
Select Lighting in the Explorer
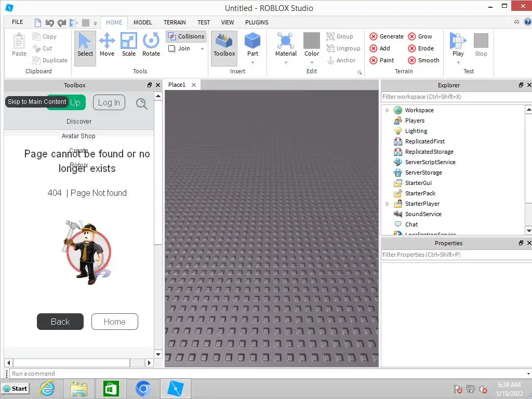(x=416, y=131)
